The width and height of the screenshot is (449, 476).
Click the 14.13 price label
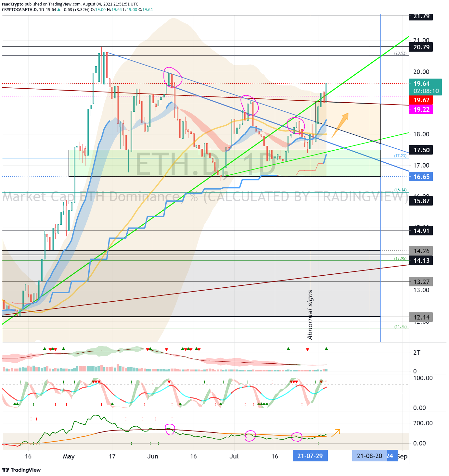[421, 260]
